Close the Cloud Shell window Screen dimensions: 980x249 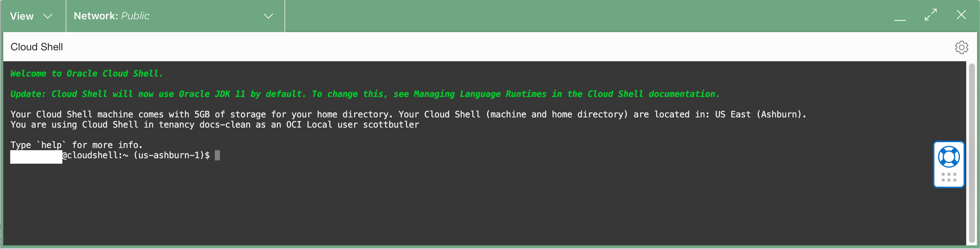pos(962,15)
